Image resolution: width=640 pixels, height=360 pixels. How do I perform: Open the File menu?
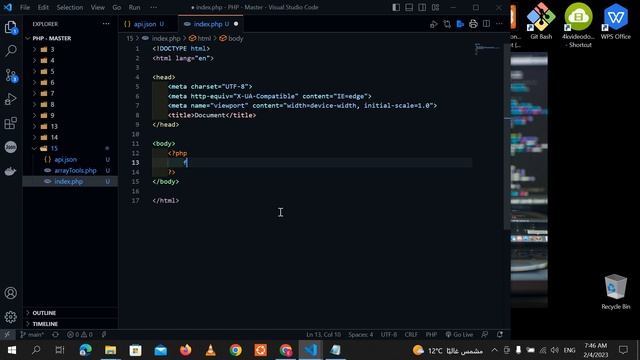coord(25,7)
